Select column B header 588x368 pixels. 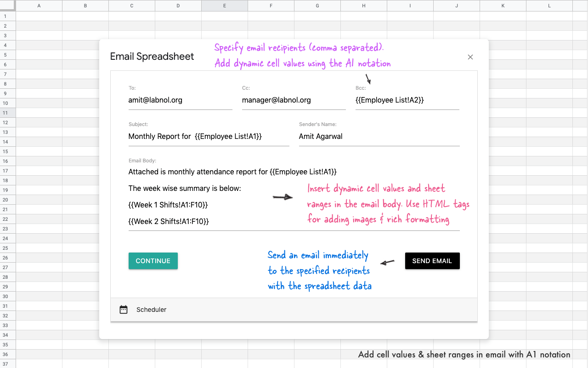pos(85,6)
